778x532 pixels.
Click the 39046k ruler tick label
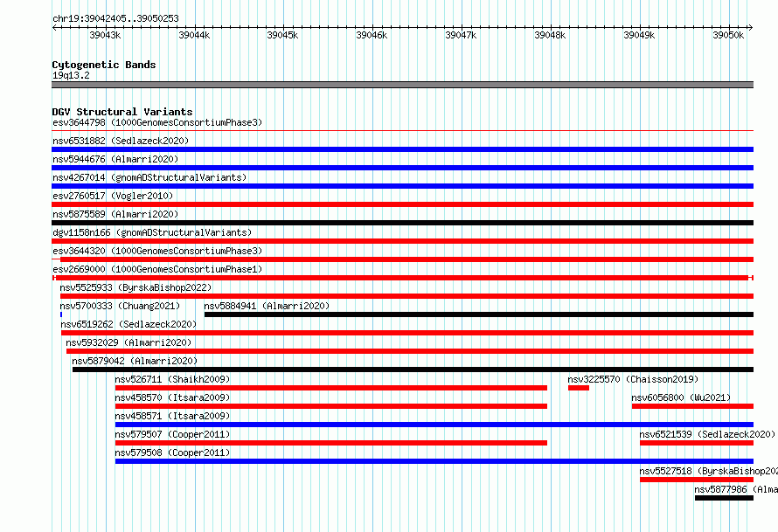pos(372,35)
